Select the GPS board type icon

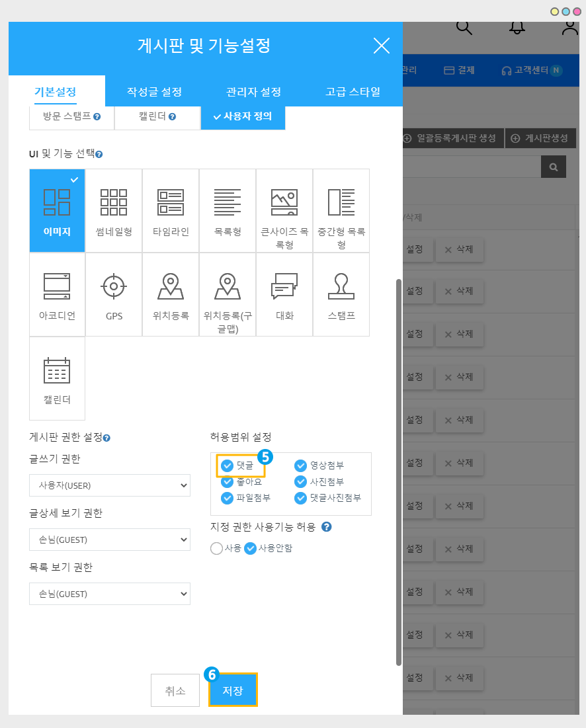[114, 286]
